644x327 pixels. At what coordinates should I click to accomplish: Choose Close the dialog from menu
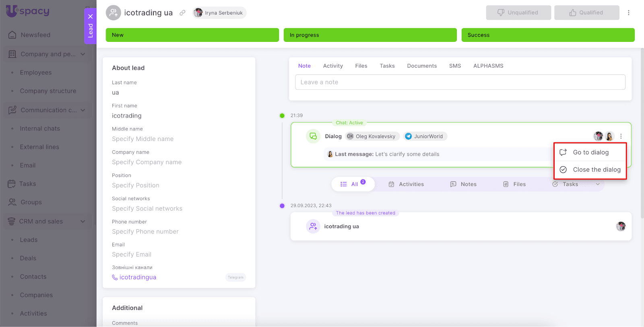[x=596, y=170]
